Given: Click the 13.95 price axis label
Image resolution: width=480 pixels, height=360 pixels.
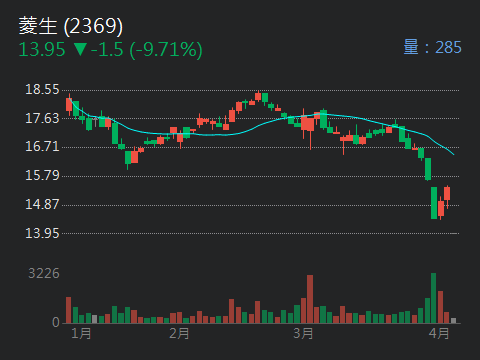Looking at the screenshot, I should tap(42, 233).
